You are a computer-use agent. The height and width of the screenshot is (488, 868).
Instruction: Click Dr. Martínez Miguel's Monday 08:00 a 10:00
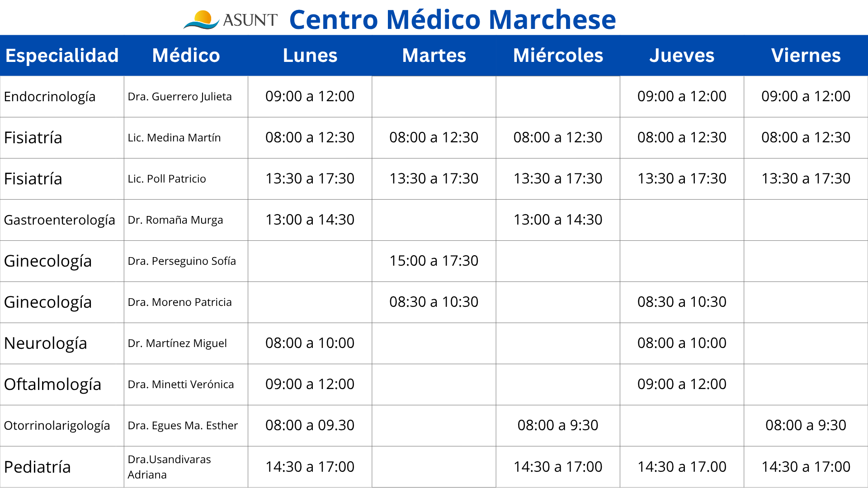(310, 343)
